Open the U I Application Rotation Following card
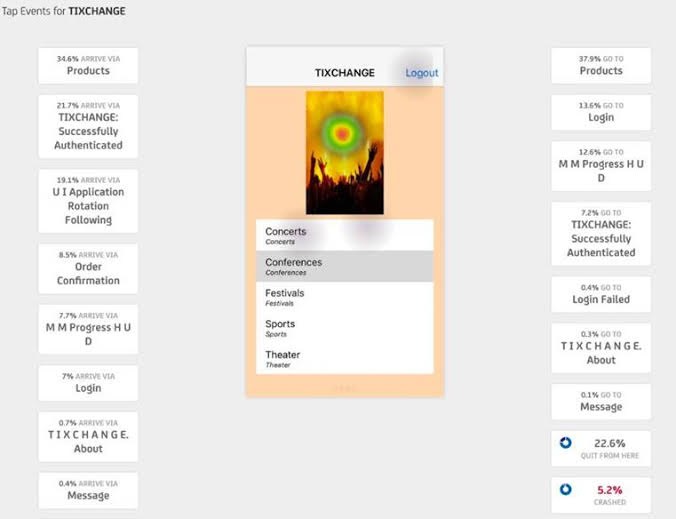The width and height of the screenshot is (676, 519). (x=88, y=201)
